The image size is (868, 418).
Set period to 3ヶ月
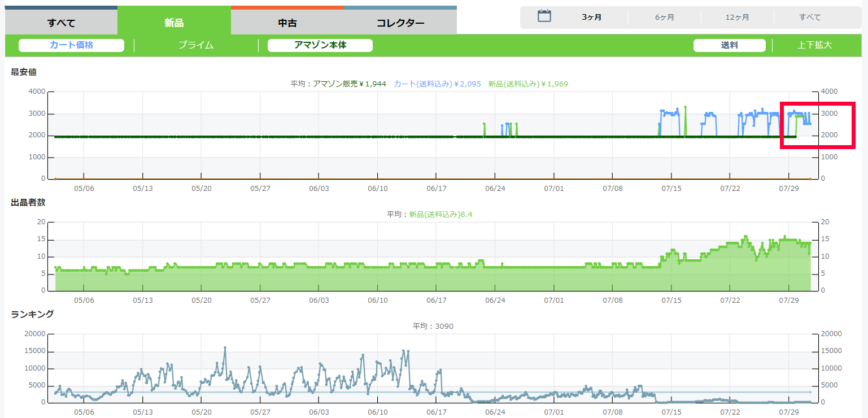[x=591, y=17]
